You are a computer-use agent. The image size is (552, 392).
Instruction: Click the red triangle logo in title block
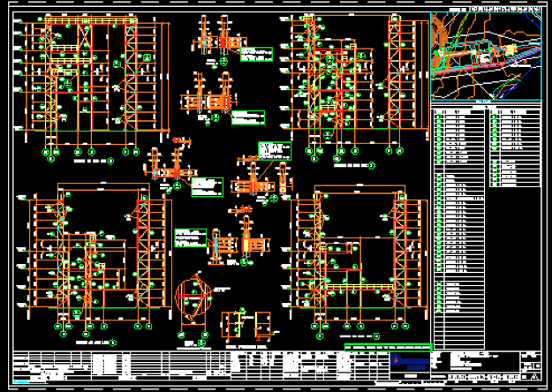399,360
